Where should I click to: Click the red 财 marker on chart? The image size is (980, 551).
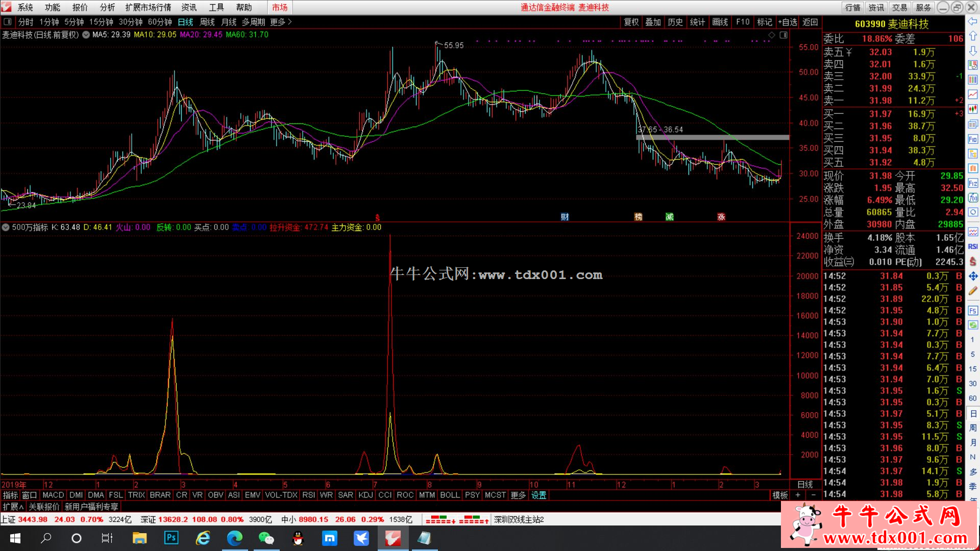point(565,217)
